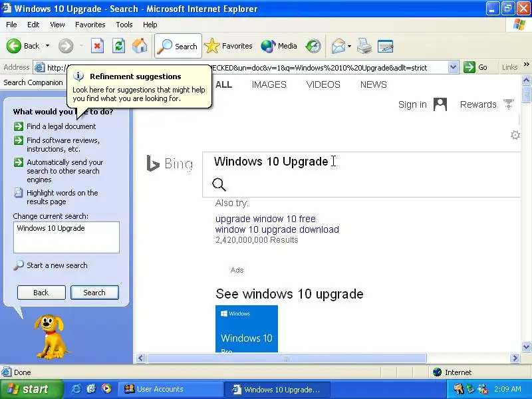Click the Mail envelope icon
Viewport: 532px width, 399px height.
click(x=338, y=46)
